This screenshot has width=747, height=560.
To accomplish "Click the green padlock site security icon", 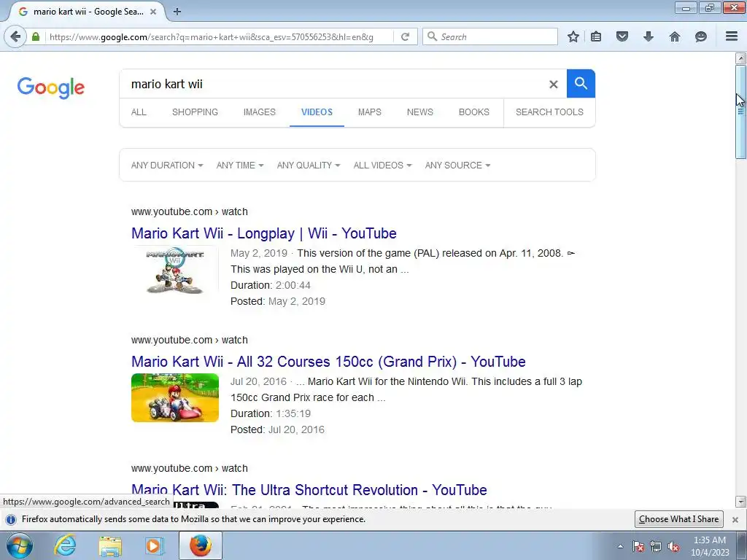I will 35,36.
